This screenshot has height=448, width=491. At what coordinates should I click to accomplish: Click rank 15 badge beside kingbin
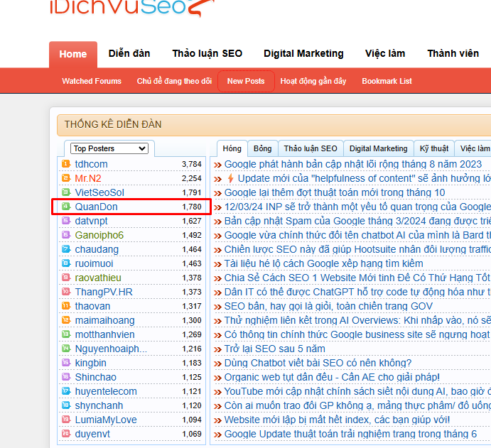66,363
